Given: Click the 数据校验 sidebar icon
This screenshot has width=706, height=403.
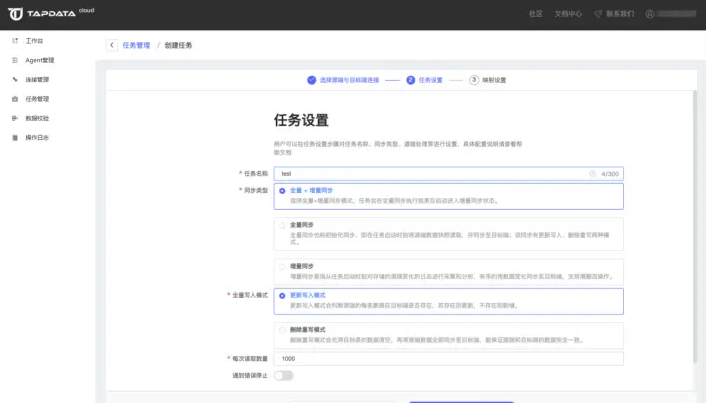Looking at the screenshot, I should [x=15, y=118].
